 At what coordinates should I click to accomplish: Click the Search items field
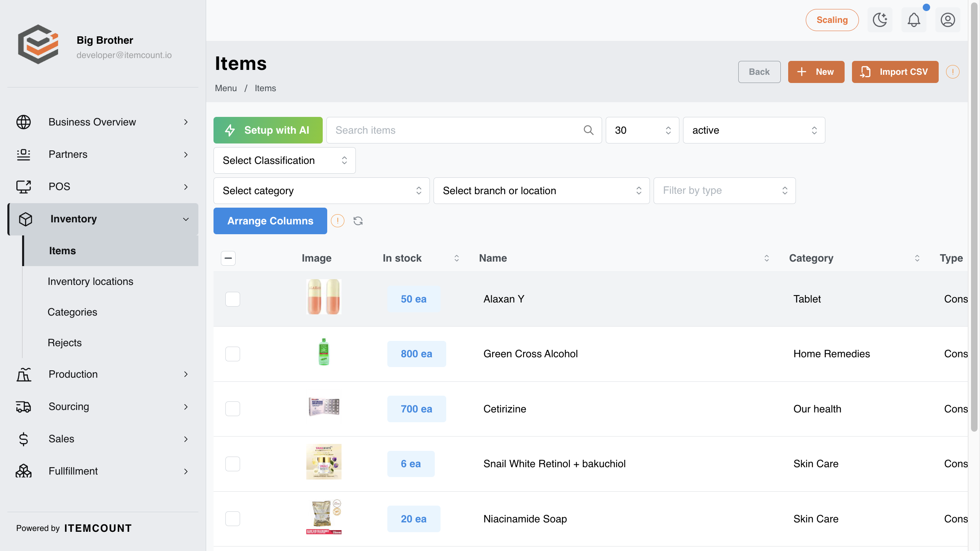click(464, 130)
